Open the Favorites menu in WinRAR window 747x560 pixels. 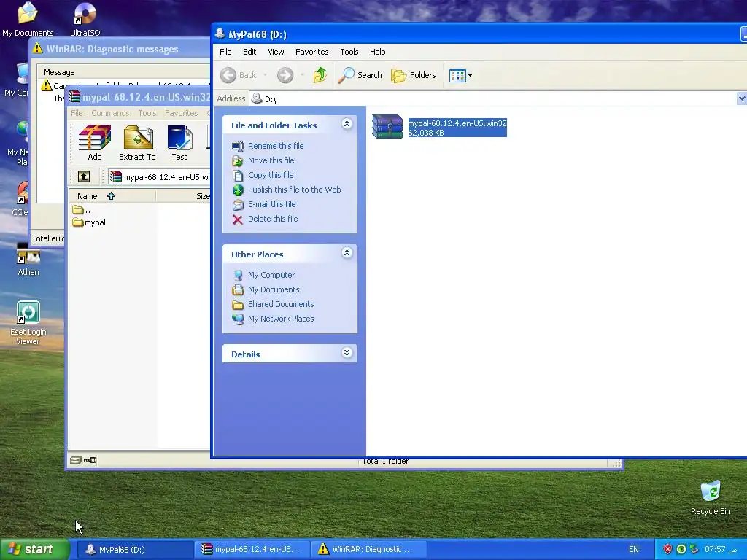click(x=181, y=113)
